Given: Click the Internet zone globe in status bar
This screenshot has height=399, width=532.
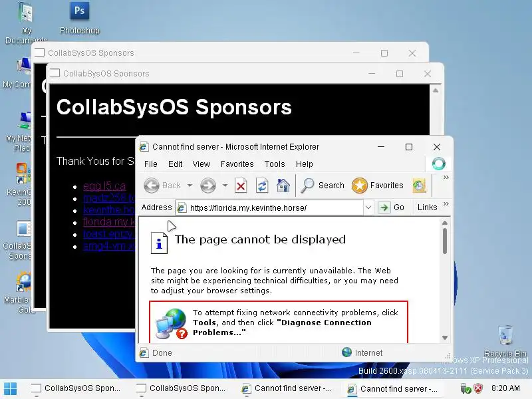Looking at the screenshot, I should [346, 352].
